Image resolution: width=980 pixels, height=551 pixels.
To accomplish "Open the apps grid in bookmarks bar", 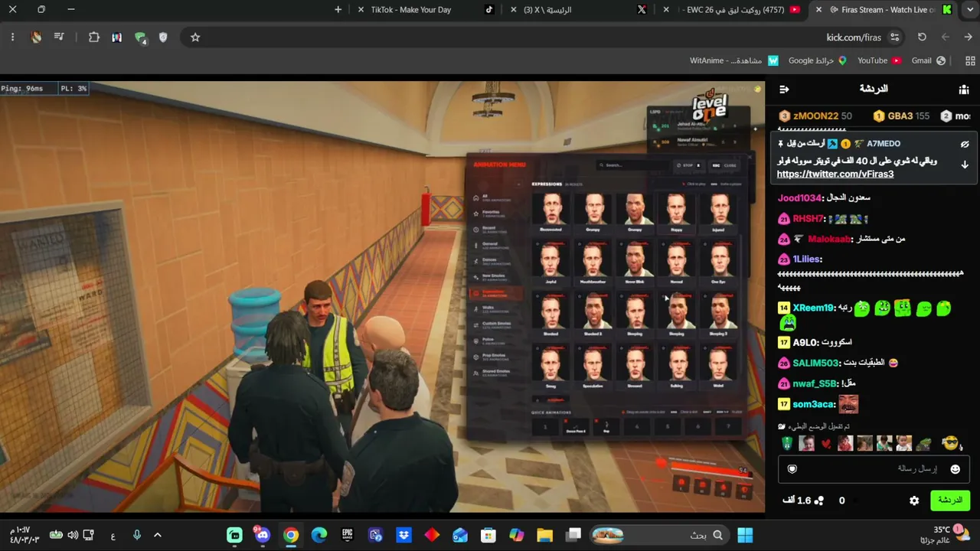I will [x=971, y=60].
